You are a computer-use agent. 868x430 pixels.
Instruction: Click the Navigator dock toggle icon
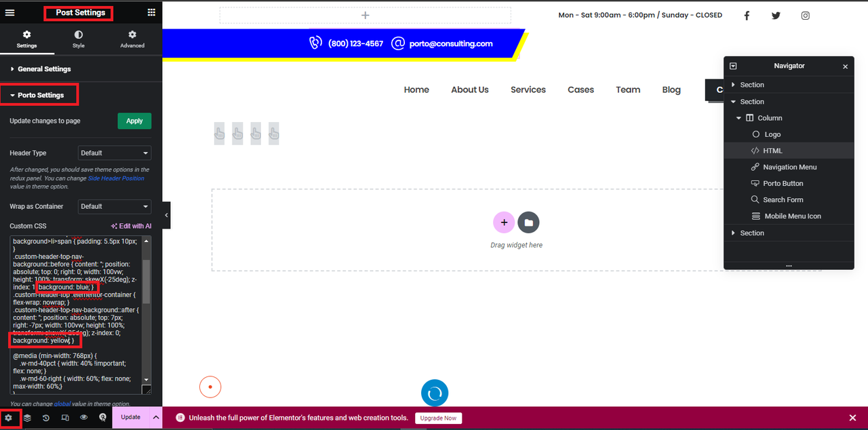[733, 66]
